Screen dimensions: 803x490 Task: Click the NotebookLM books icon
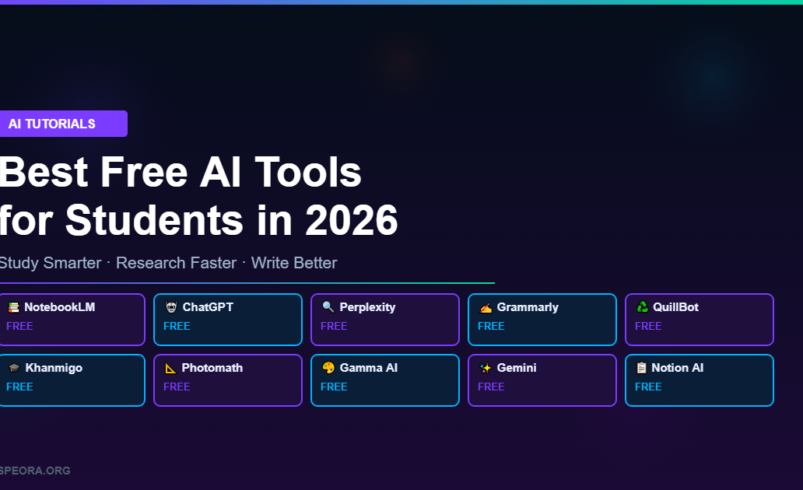pos(13,307)
